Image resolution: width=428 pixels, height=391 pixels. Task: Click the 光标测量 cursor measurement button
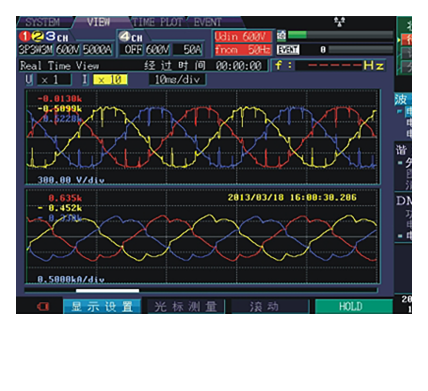(186, 306)
